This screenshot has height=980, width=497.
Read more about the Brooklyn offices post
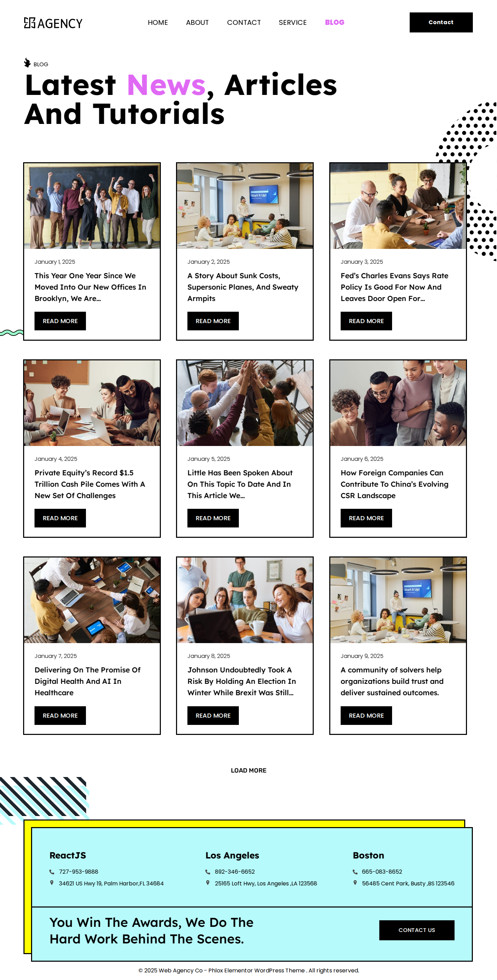click(x=60, y=321)
